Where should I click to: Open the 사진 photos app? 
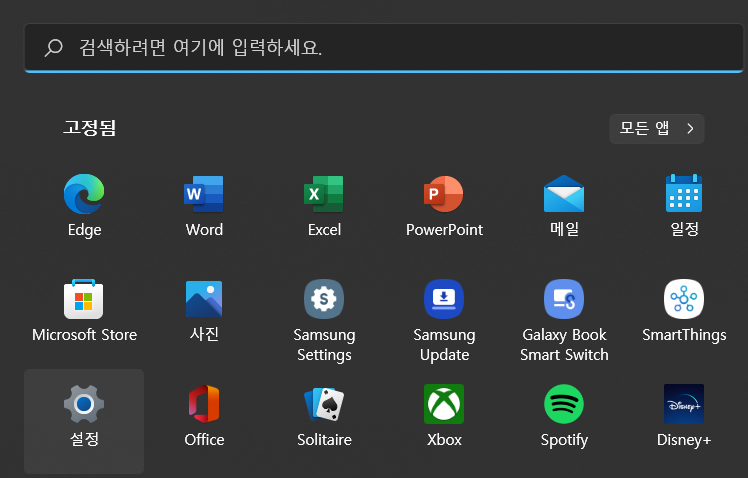[x=204, y=311]
